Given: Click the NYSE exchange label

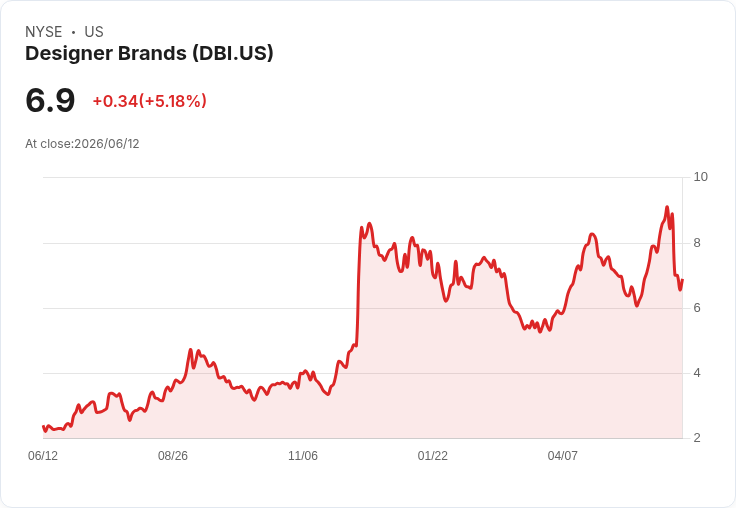Looking at the screenshot, I should pyautogui.click(x=44, y=32).
